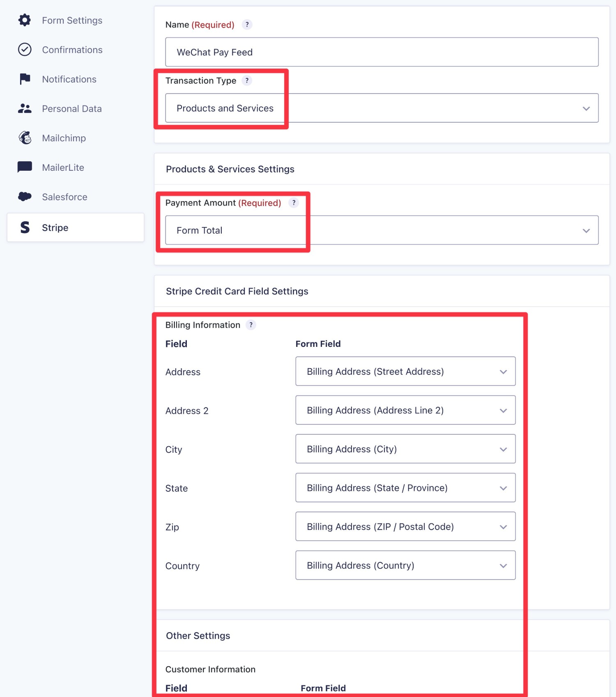
Task: Select the Stripe sidebar item
Action: click(x=76, y=227)
